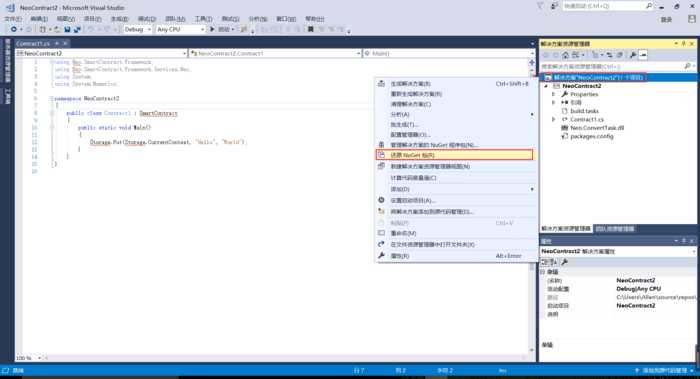700x379 pixels.
Task: Click the search magnifier in Solution Explorer
Action: click(687, 66)
